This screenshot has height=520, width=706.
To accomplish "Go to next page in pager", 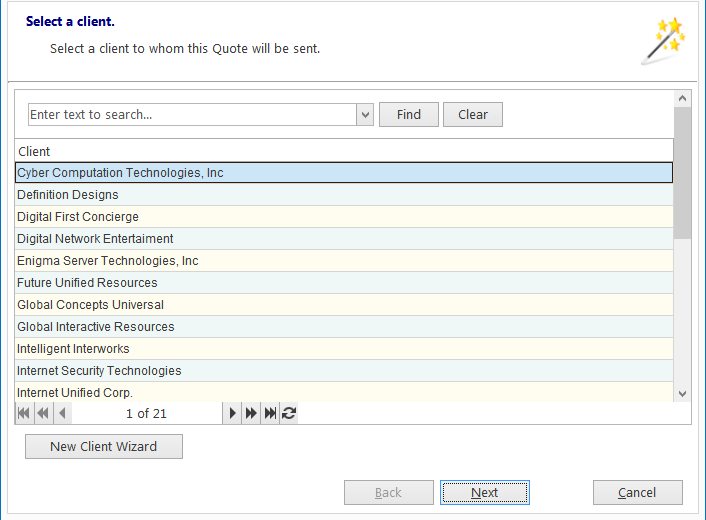I will pyautogui.click(x=232, y=413).
